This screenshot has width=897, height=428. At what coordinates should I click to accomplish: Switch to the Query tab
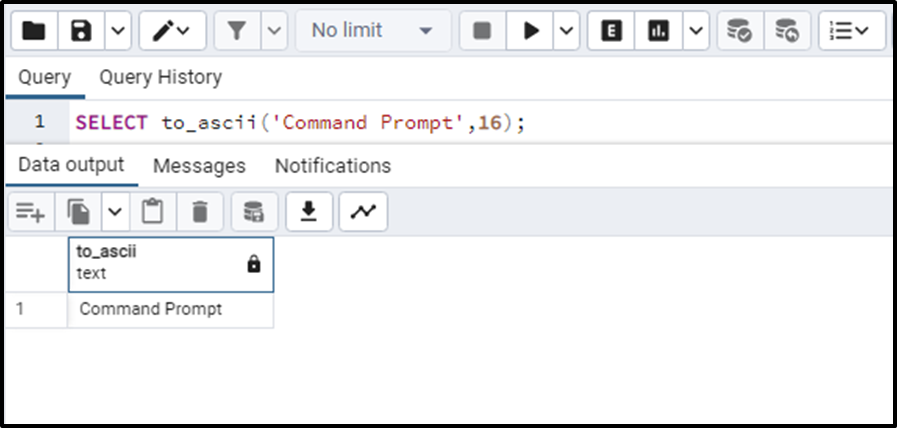pos(45,77)
